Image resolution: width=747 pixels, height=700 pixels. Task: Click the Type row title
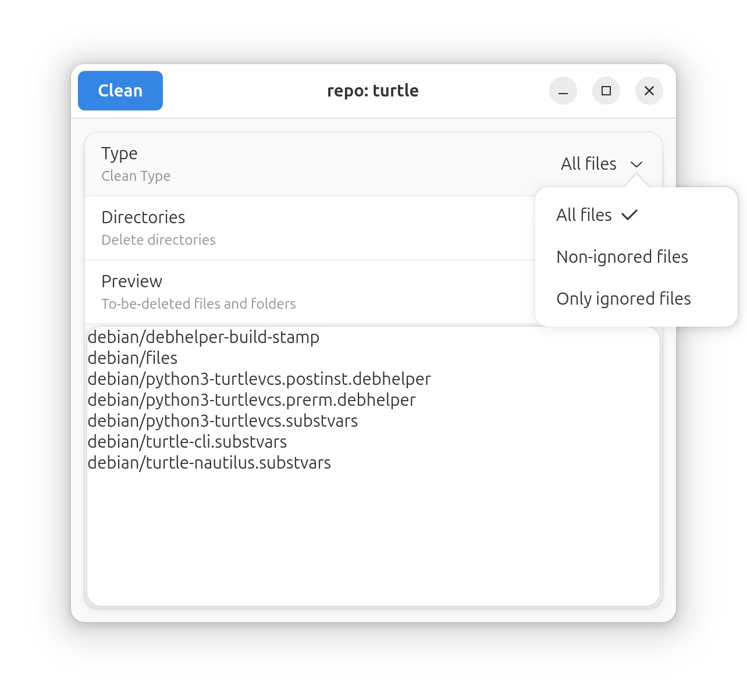tap(119, 153)
